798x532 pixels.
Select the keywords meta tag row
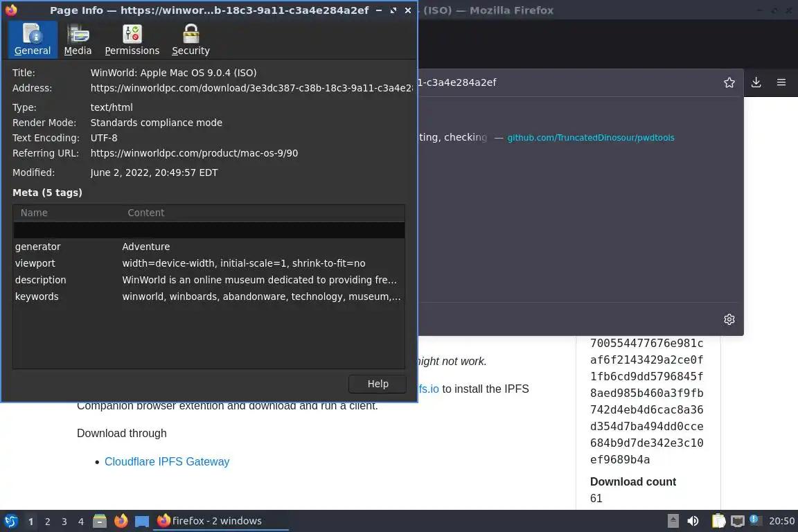[x=209, y=296]
